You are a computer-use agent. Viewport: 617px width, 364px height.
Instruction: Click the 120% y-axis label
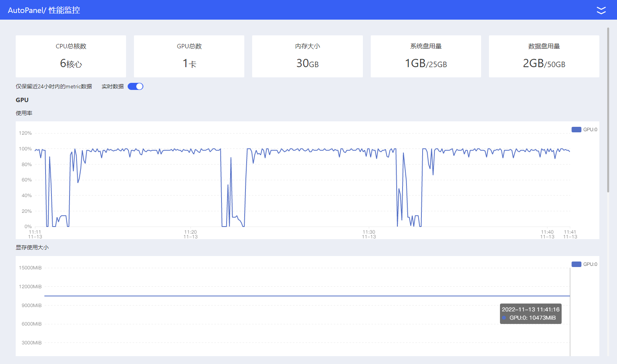click(x=25, y=133)
